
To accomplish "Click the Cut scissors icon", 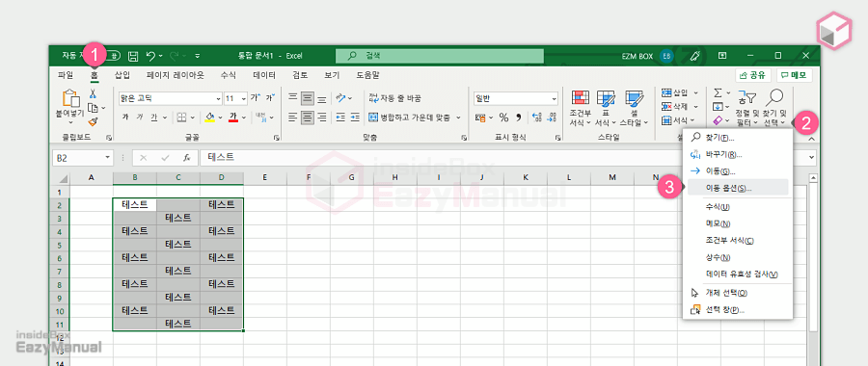I will 93,94.
